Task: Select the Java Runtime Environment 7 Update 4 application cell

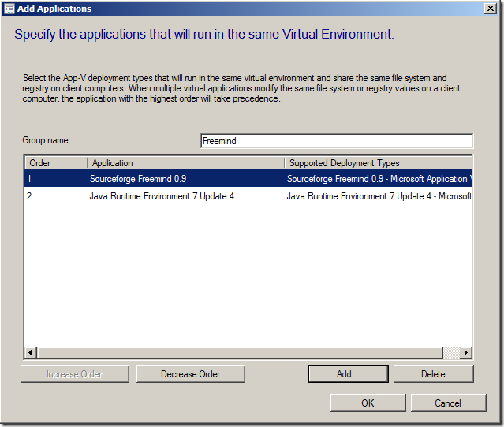Action: (162, 196)
